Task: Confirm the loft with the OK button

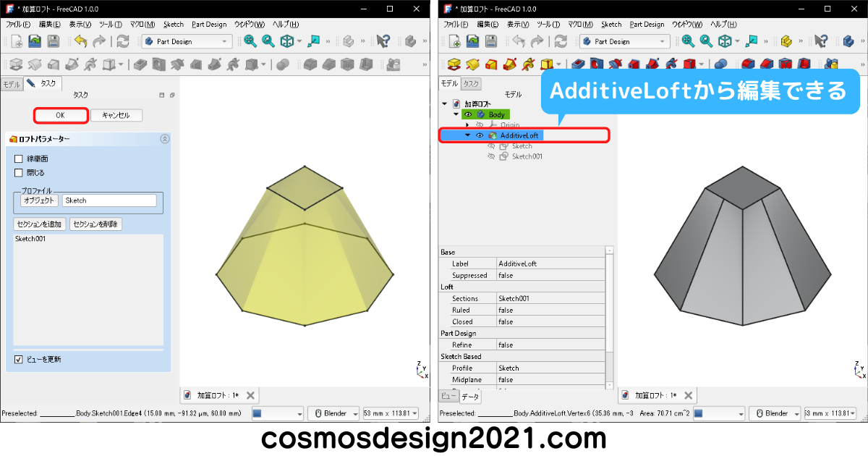Action: coord(61,115)
